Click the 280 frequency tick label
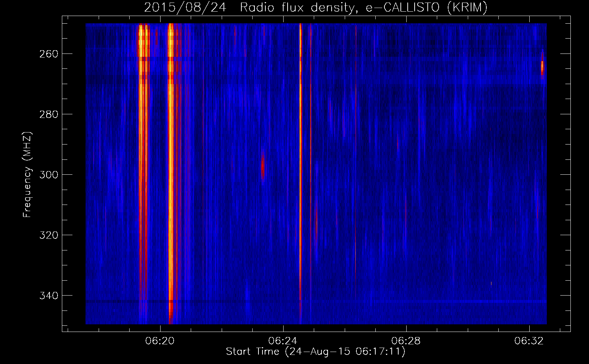The height and width of the screenshot is (364, 589). pyautogui.click(x=49, y=114)
